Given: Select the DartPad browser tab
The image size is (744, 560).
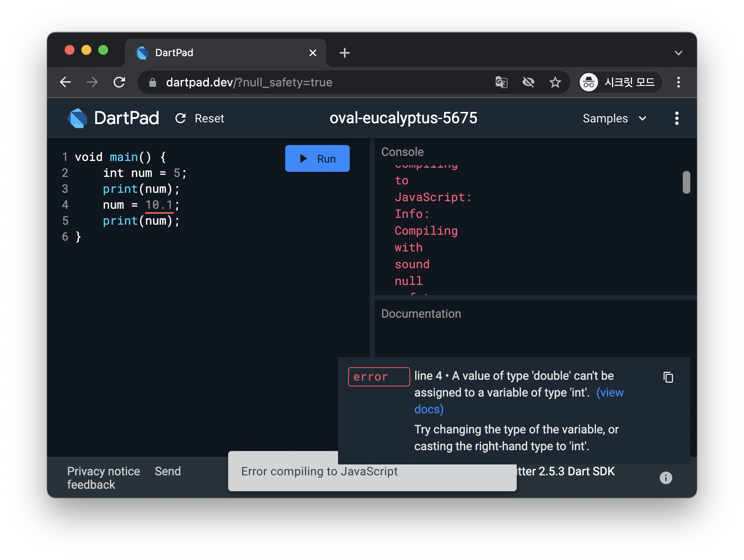Looking at the screenshot, I should click(226, 53).
